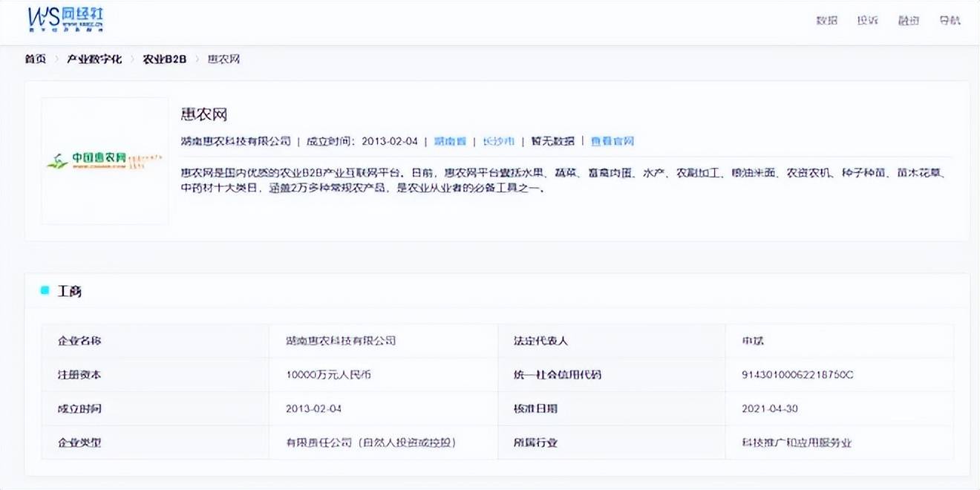Viewport: 980px width, 490px height.
Task: Open the 数据 navigation item
Action: pos(827,21)
